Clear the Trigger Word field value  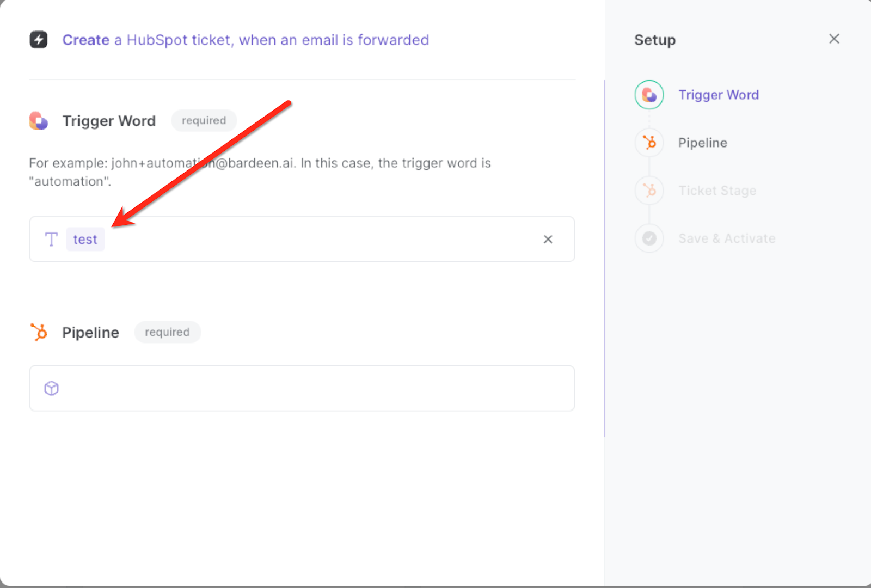548,239
